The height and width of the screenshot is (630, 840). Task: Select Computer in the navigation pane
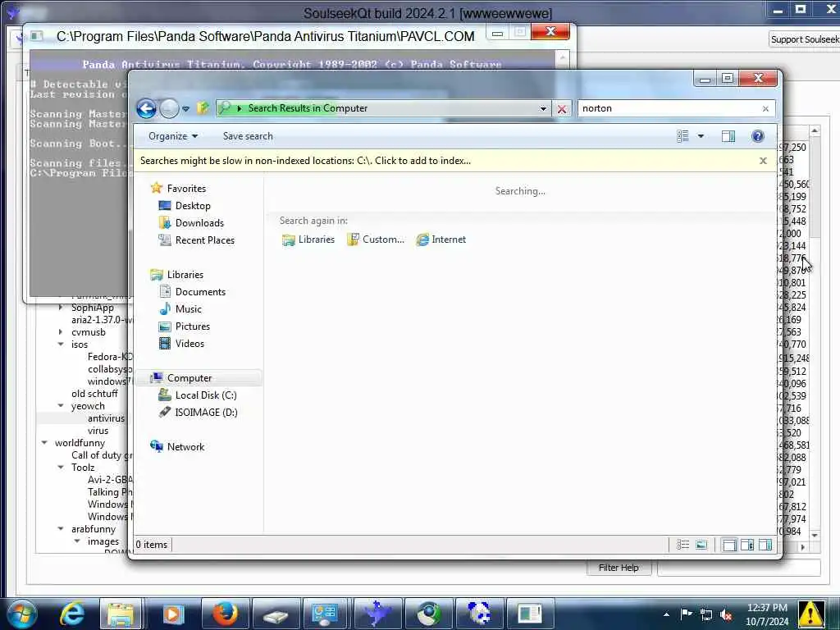[x=189, y=378]
